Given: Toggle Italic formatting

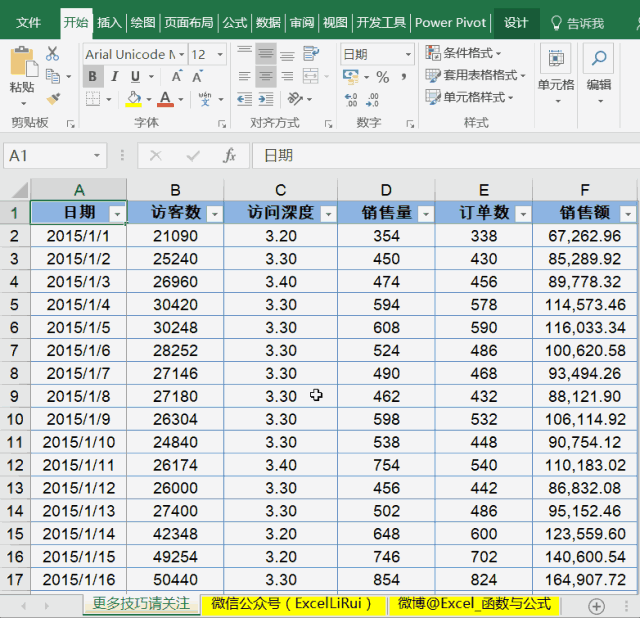Looking at the screenshot, I should click(114, 76).
